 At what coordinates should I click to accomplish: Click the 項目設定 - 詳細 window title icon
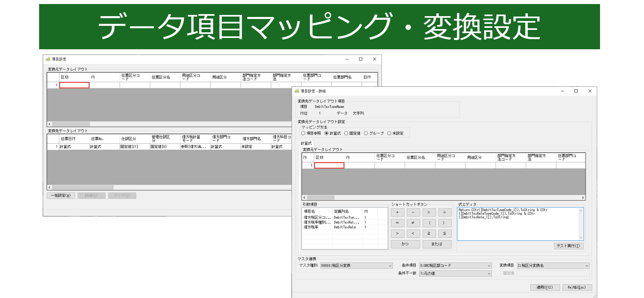pos(297,91)
